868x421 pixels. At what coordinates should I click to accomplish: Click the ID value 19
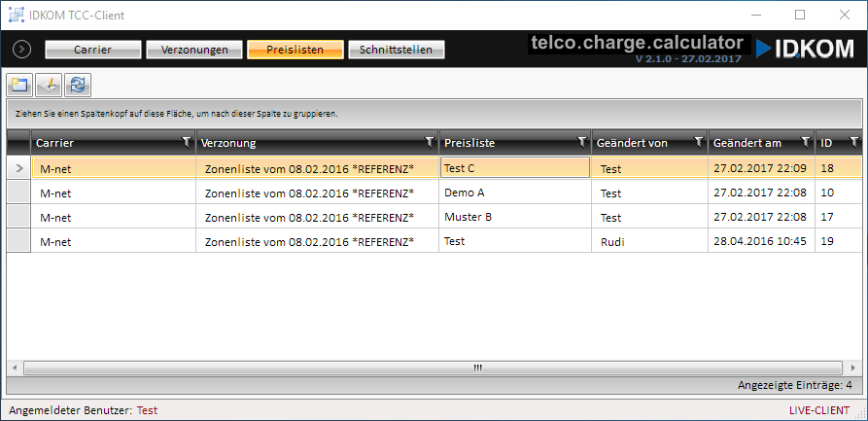(827, 241)
